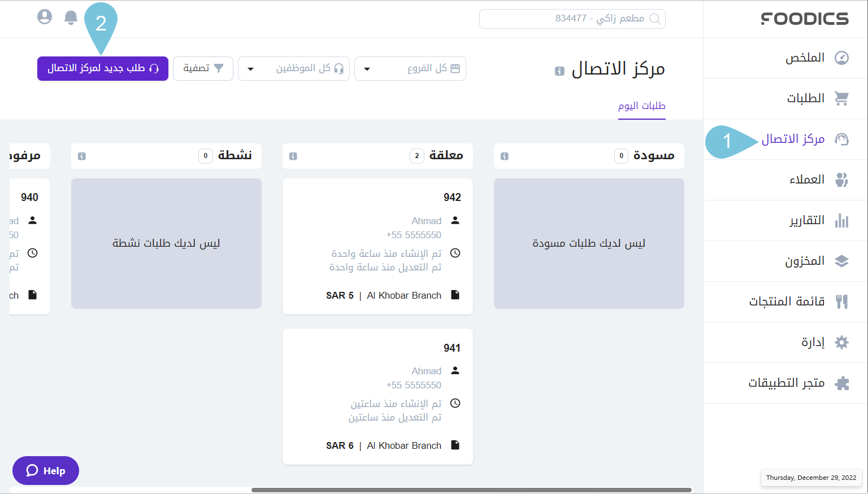Viewport: 868px width, 494px height.
Task: Open العملاء via its customers icon
Action: coord(841,180)
